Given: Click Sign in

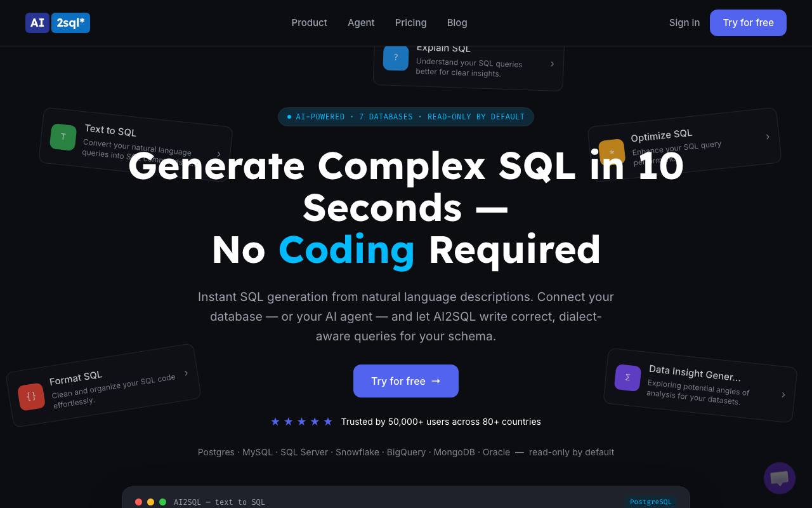Looking at the screenshot, I should pos(684,23).
